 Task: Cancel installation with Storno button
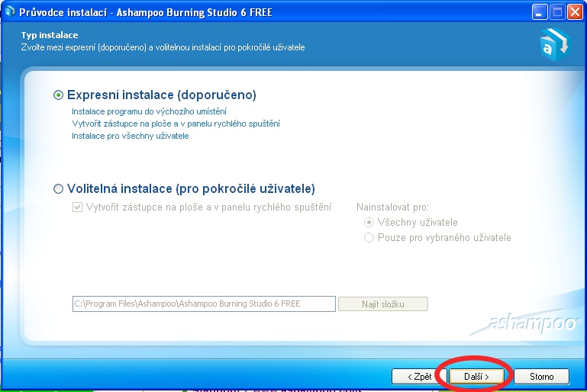click(540, 377)
